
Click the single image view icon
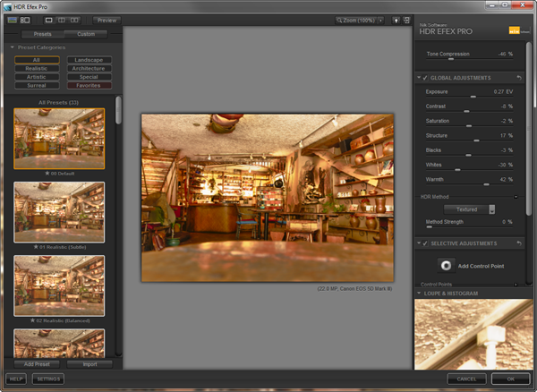49,19
